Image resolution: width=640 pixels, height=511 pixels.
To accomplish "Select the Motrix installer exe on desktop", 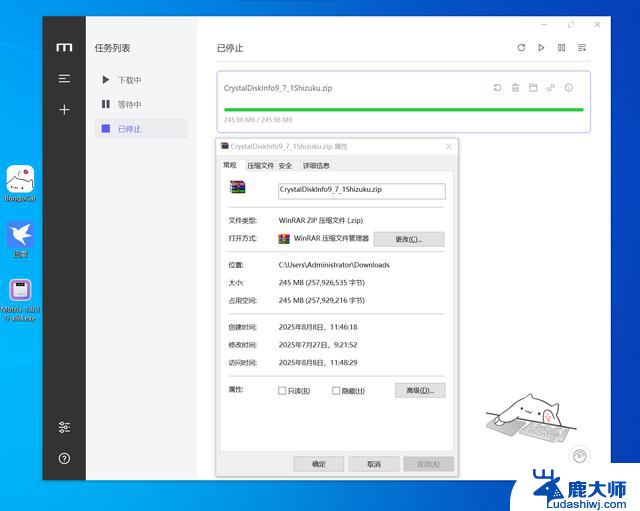I will tap(20, 300).
